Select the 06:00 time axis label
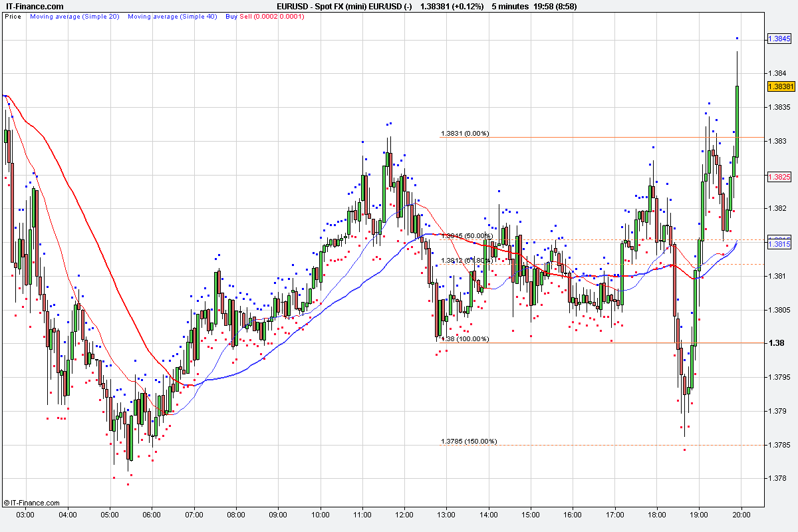Screen dimensions: 798x532 pos(152,515)
